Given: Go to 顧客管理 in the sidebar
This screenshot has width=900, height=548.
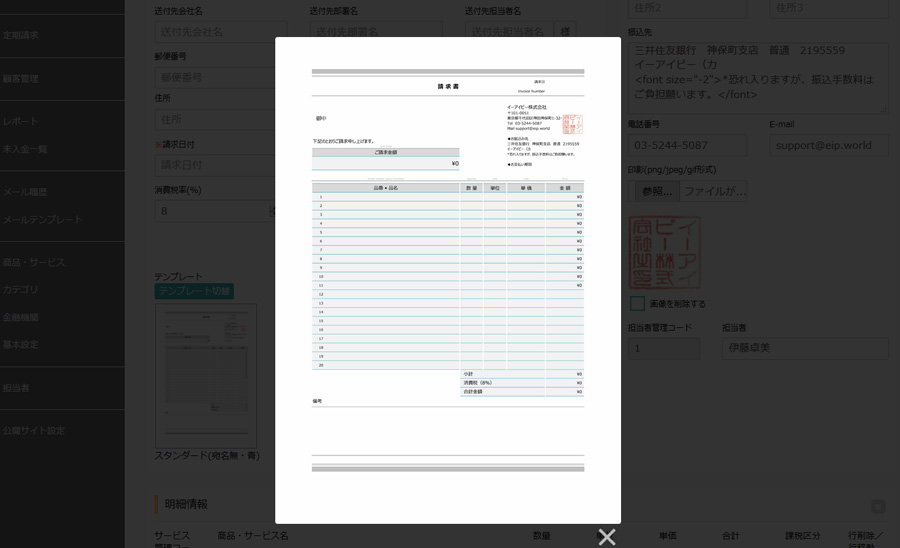Looking at the screenshot, I should (x=21, y=78).
